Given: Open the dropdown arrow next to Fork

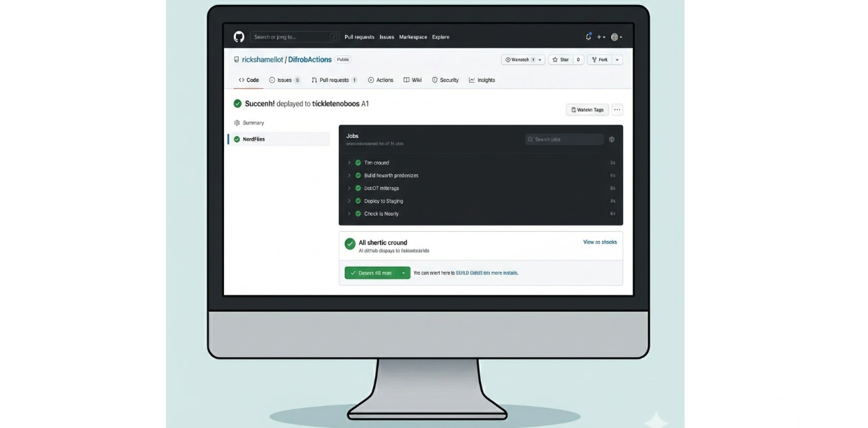Looking at the screenshot, I should click(617, 60).
